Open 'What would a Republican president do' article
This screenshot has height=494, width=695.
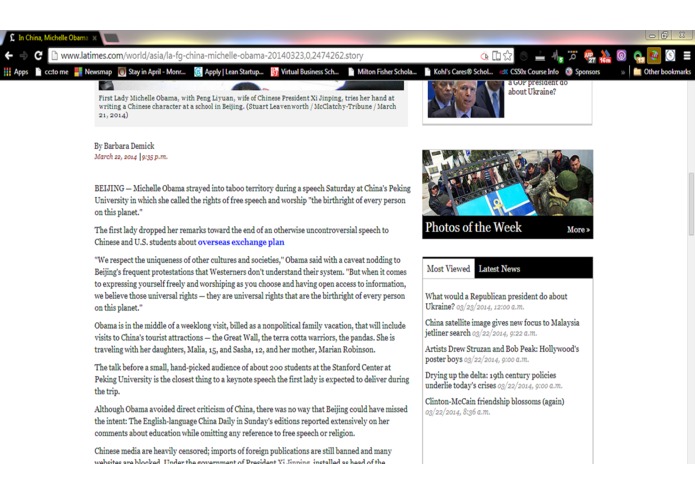496,301
